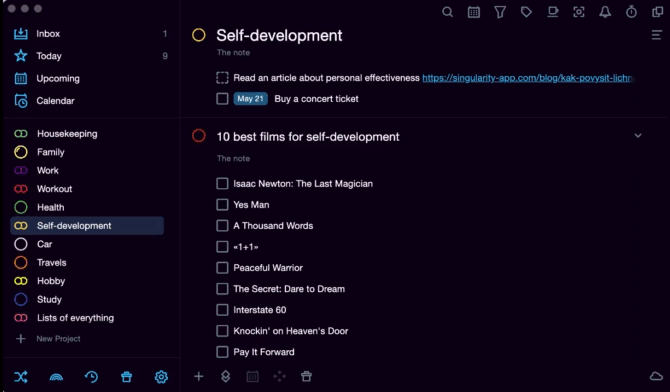The width and height of the screenshot is (670, 392).
Task: Tick the Yes Man checkbox
Action: pos(222,205)
